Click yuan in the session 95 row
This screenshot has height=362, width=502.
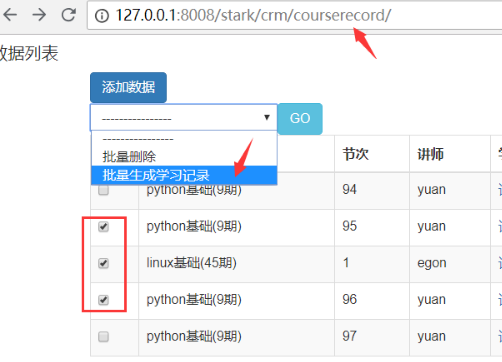coord(431,227)
